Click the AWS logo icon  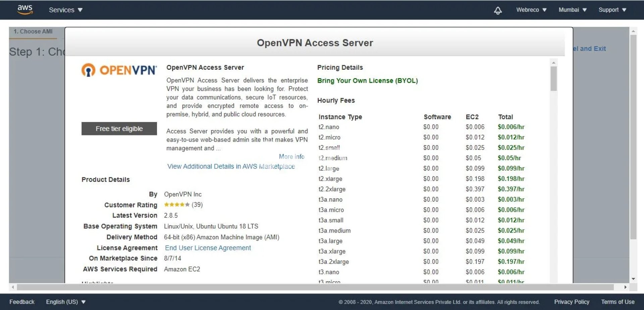tap(25, 10)
